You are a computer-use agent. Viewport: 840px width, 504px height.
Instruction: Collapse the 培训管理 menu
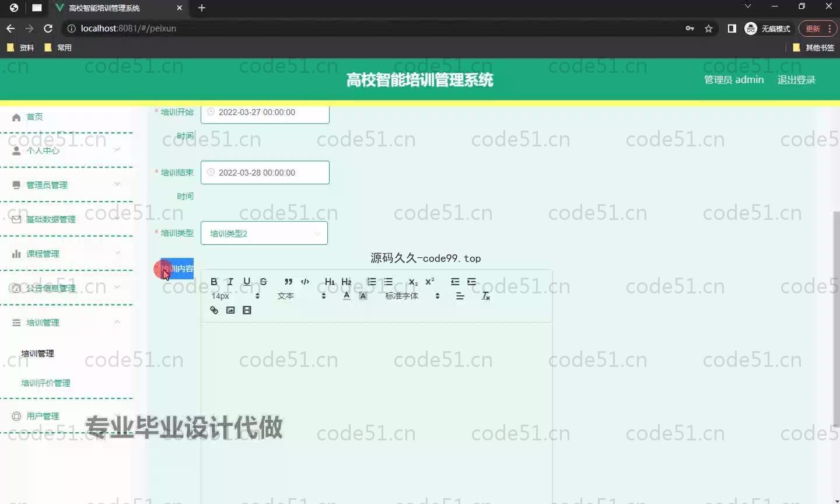66,323
